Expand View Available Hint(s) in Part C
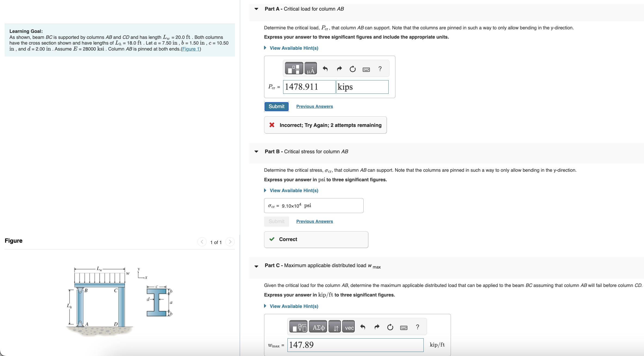The image size is (644, 356). (x=294, y=306)
